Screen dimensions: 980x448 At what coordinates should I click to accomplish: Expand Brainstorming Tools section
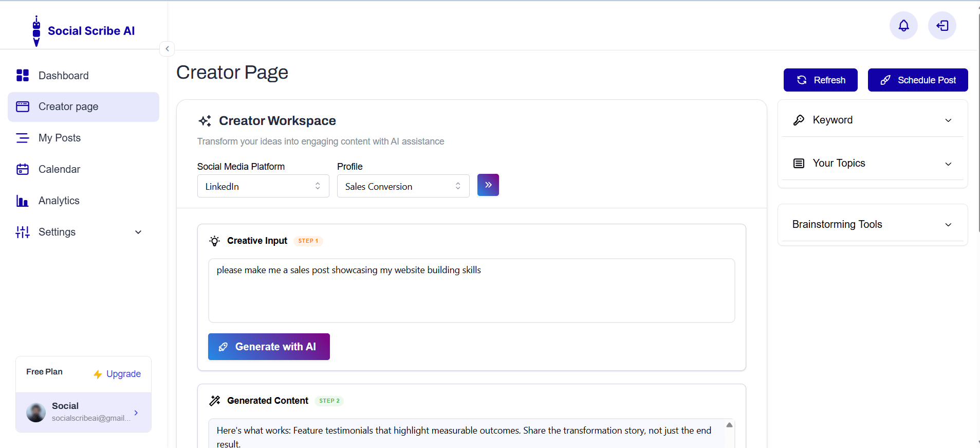[873, 224]
